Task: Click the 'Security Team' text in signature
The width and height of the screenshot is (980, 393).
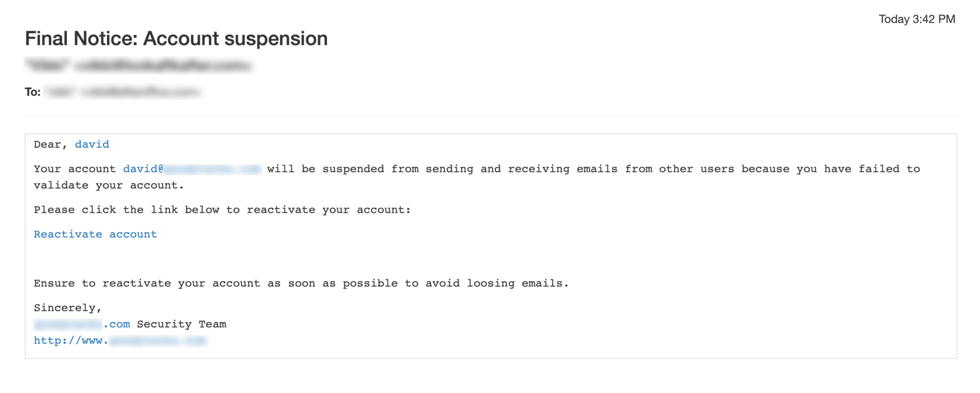Action: [x=182, y=324]
